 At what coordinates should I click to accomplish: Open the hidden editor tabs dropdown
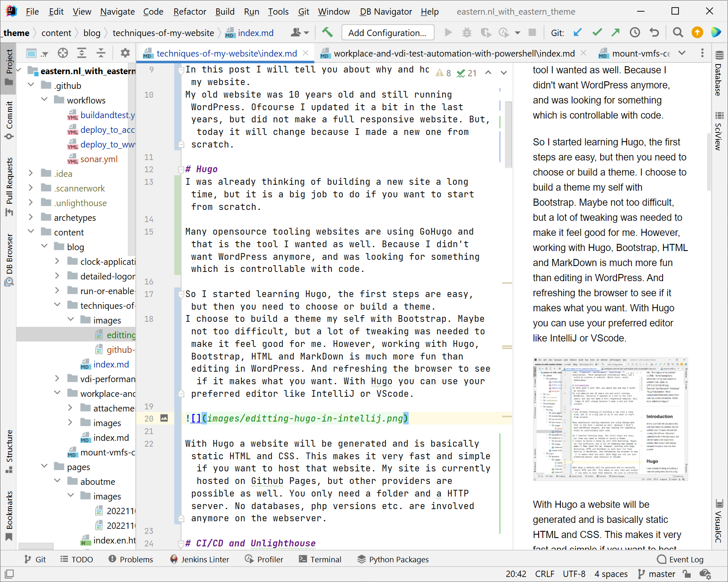point(682,53)
